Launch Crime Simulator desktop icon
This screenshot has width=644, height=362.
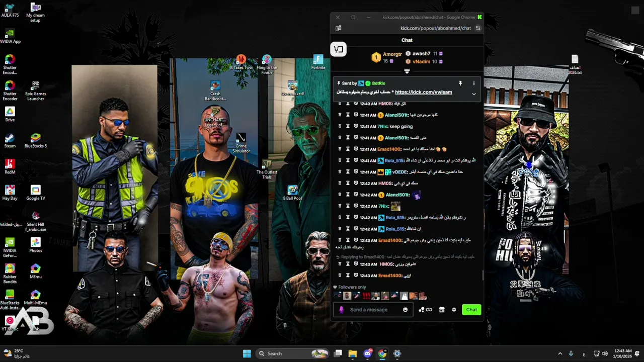coord(241,143)
